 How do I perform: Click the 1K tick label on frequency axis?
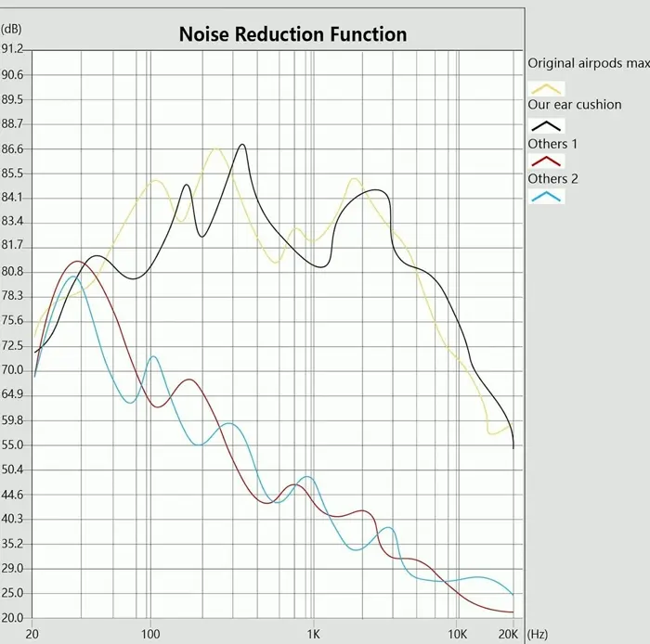click(x=314, y=634)
